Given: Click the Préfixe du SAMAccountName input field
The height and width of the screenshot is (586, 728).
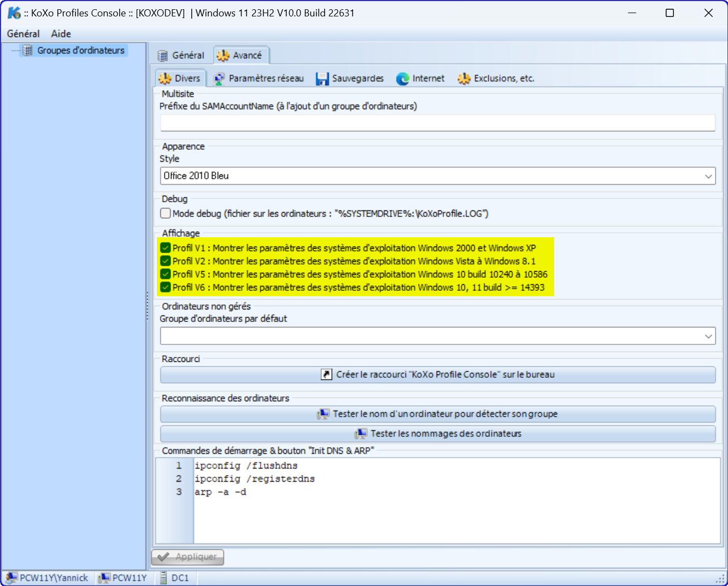Looking at the screenshot, I should click(x=438, y=123).
